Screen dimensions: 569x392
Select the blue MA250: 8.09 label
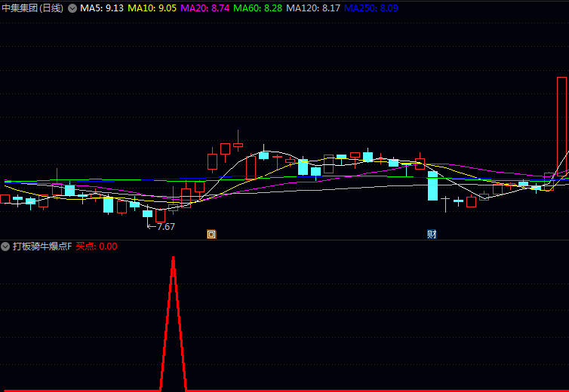click(371, 8)
